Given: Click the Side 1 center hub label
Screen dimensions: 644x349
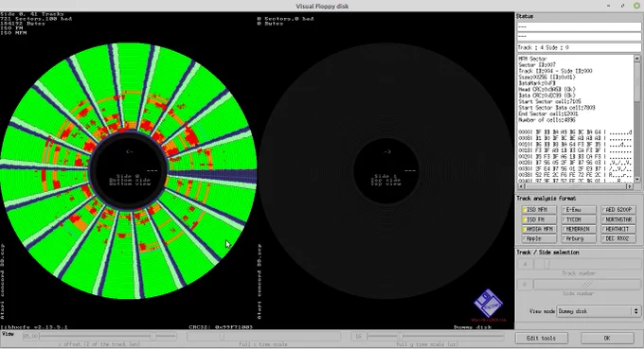Looking at the screenshot, I should (386, 180).
